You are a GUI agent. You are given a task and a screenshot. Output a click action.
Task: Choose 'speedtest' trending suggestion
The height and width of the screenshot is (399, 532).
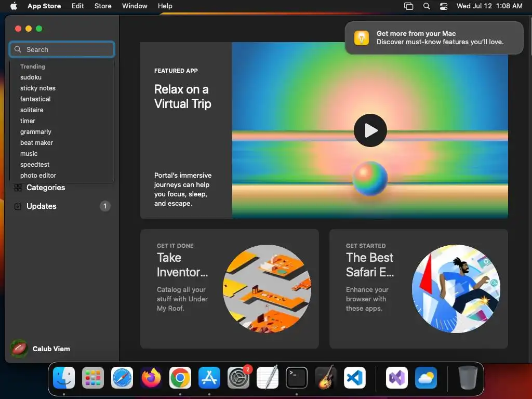(x=35, y=165)
